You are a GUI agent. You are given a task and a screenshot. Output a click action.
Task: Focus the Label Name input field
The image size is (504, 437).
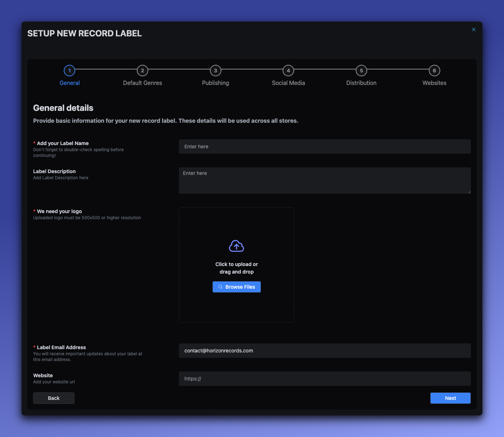pos(325,147)
